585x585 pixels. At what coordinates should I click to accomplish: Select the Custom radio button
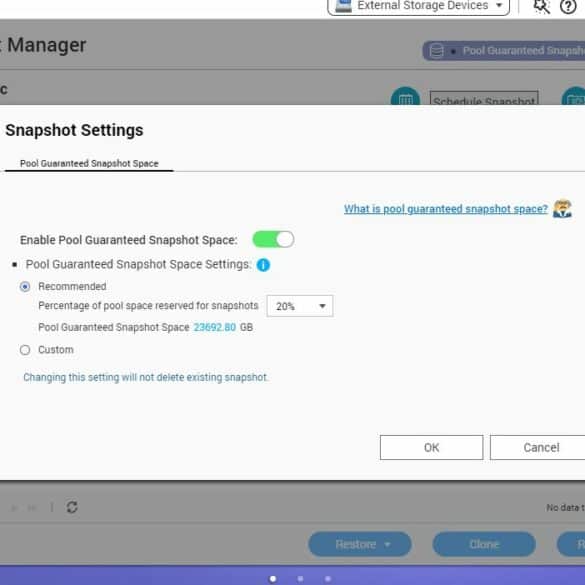25,350
